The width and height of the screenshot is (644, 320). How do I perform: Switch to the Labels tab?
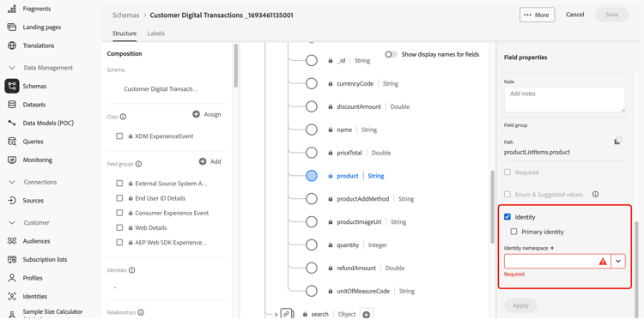[156, 33]
